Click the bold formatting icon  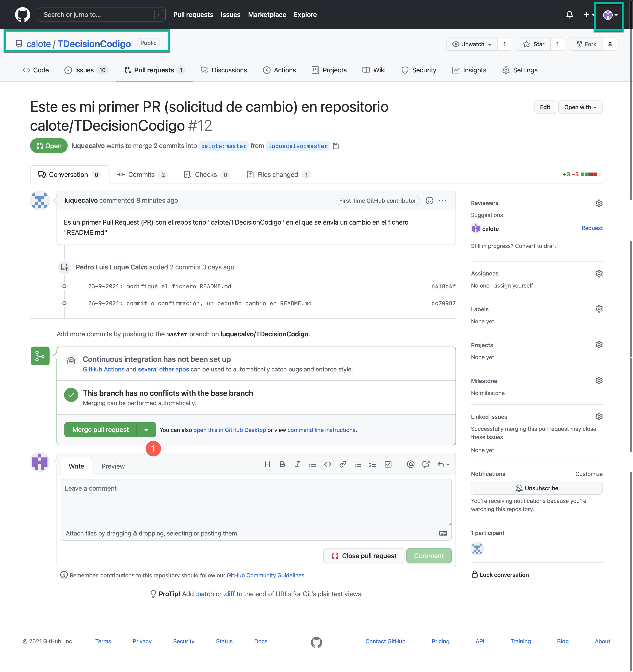coord(282,464)
